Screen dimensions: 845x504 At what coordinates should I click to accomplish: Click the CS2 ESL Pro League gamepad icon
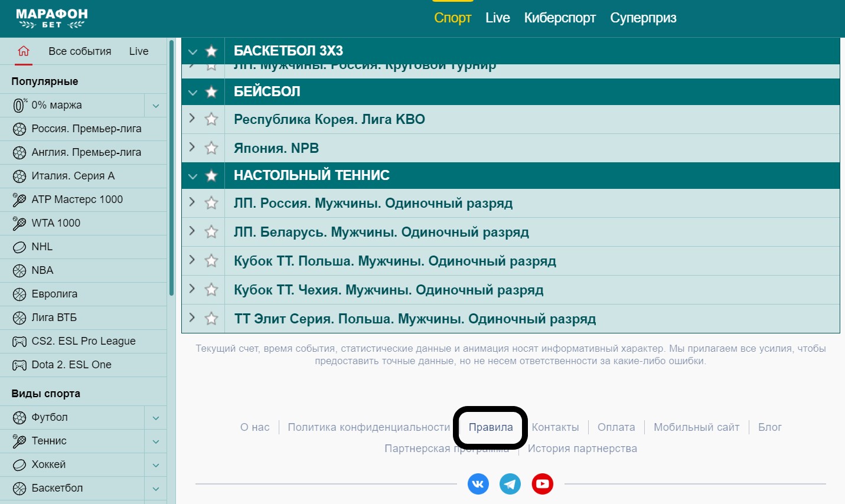click(x=19, y=341)
